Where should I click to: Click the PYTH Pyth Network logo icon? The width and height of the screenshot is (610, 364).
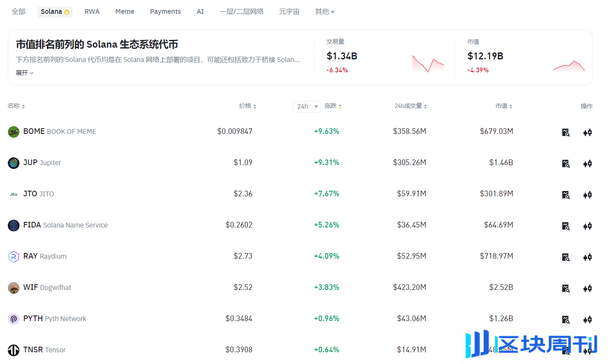tap(13, 318)
